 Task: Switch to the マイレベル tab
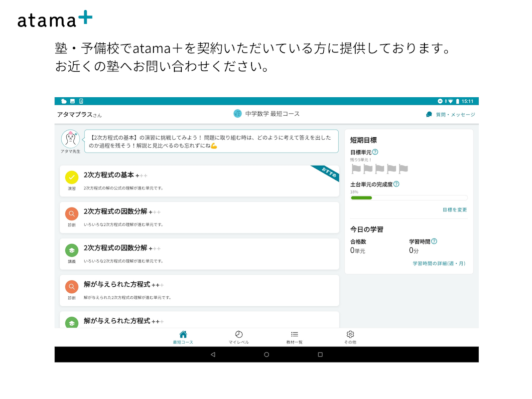[239, 337]
